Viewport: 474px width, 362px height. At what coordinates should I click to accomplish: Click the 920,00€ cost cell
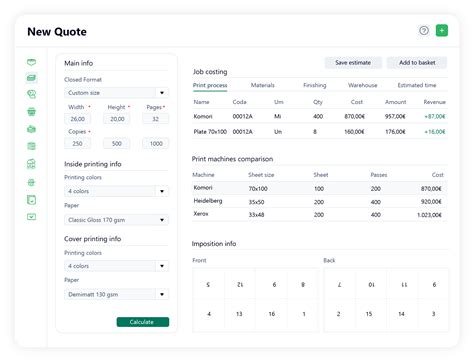tap(431, 202)
